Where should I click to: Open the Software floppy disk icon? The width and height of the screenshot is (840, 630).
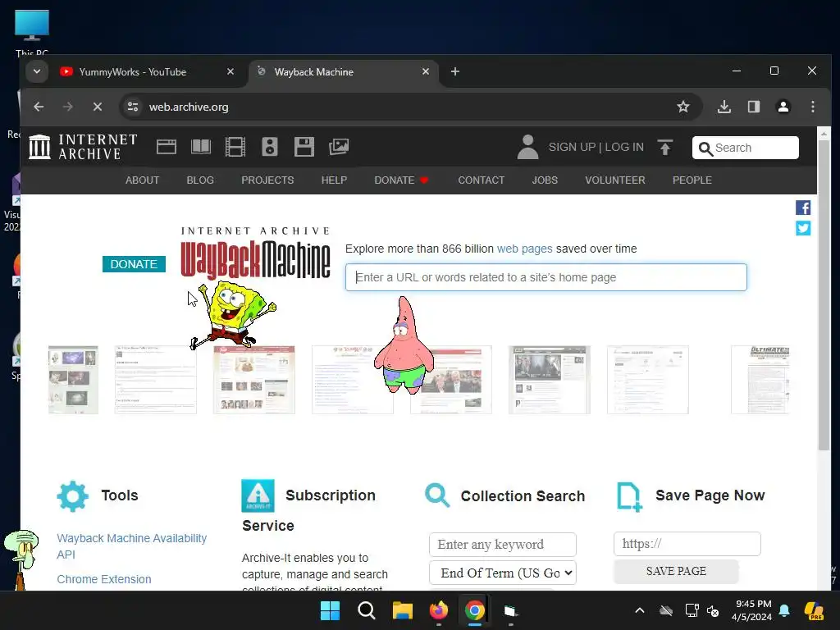click(x=304, y=147)
